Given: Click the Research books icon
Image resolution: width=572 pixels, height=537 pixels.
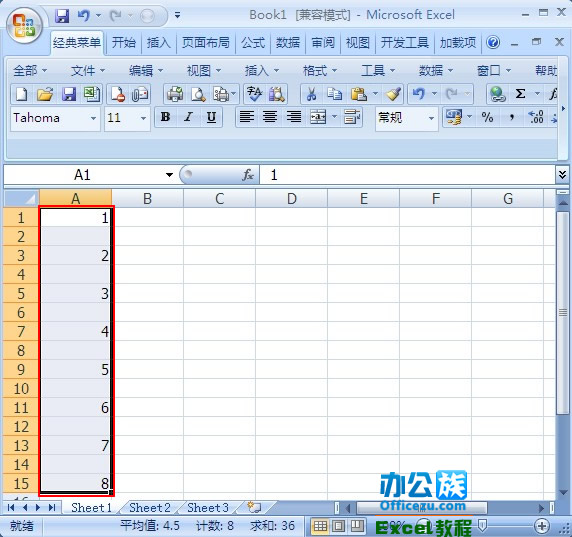Looking at the screenshot, I should point(277,94).
